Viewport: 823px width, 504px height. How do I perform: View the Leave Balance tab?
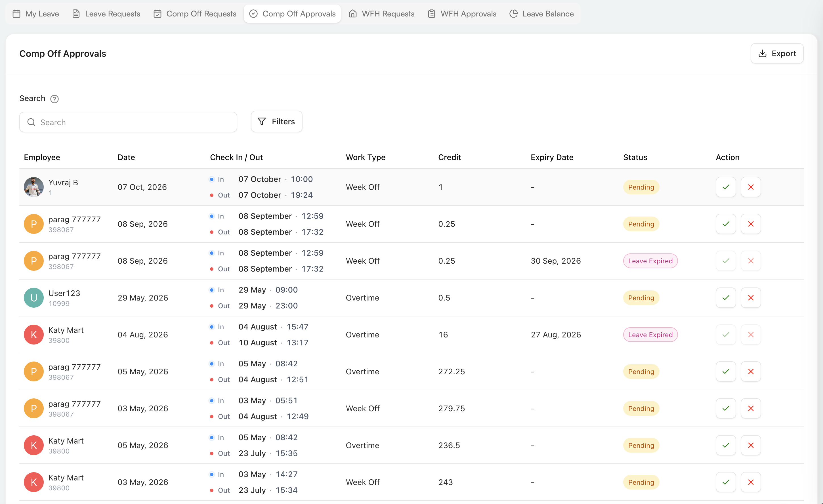[542, 14]
